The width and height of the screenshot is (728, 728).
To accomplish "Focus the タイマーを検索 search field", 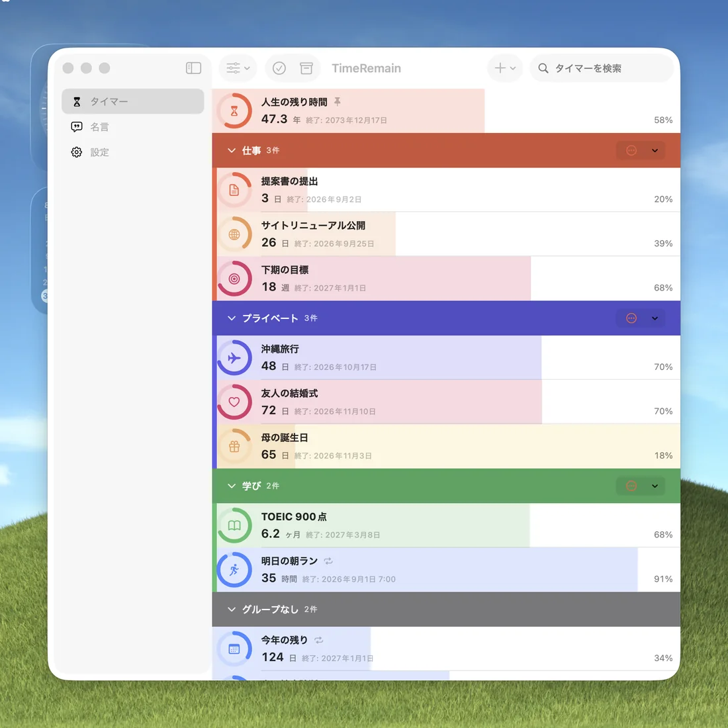I will [x=601, y=68].
